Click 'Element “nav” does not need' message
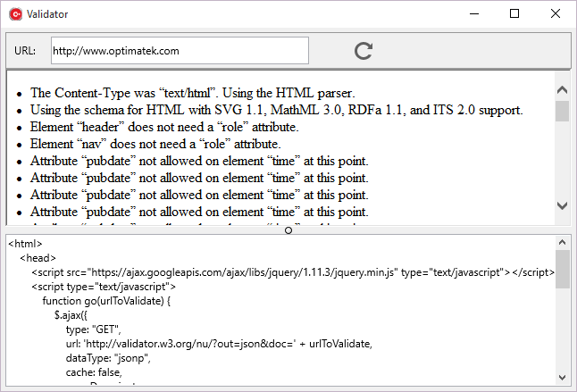Screen dimensions: 577x392 point(155,144)
